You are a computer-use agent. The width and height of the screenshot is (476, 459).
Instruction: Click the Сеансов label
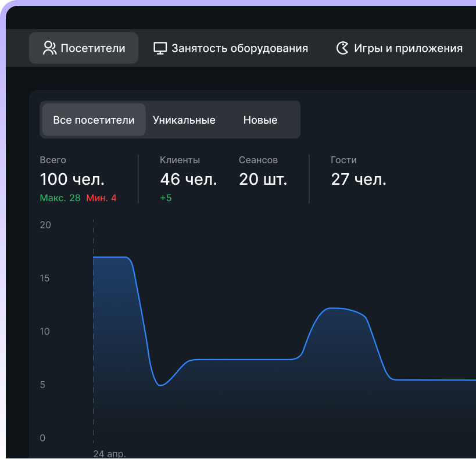click(x=258, y=160)
